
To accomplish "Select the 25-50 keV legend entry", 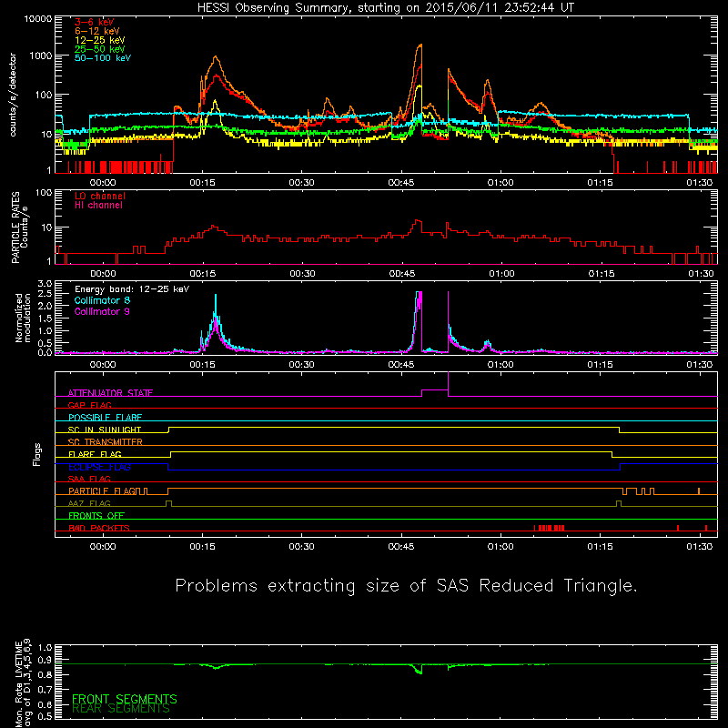I will pyautogui.click(x=100, y=49).
